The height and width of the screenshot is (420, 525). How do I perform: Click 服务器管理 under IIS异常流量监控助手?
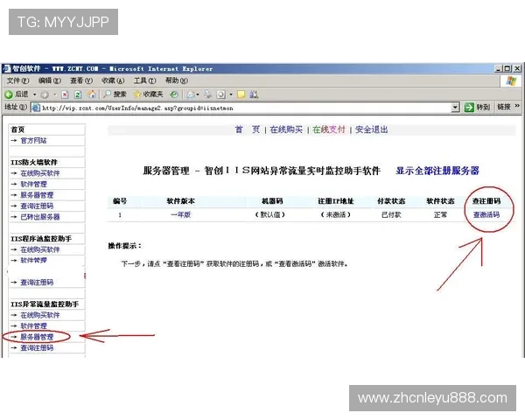pos(37,337)
